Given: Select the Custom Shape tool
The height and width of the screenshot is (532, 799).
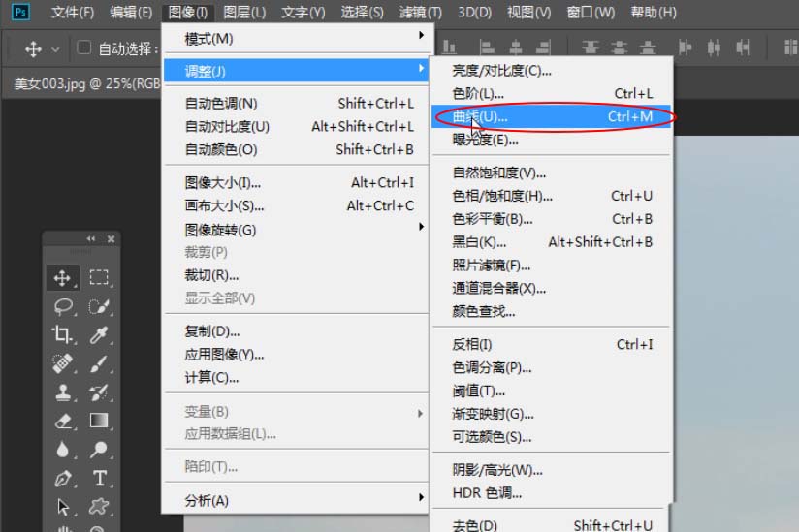Looking at the screenshot, I should [99, 507].
